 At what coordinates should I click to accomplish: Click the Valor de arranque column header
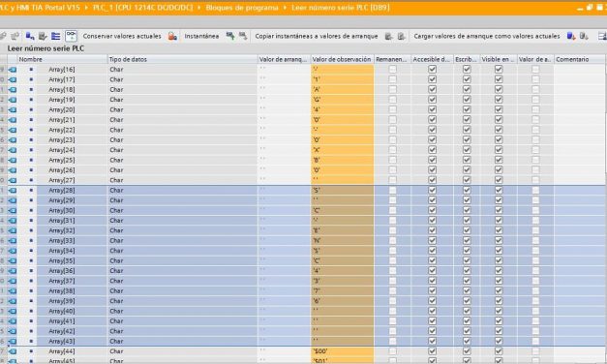coord(285,59)
